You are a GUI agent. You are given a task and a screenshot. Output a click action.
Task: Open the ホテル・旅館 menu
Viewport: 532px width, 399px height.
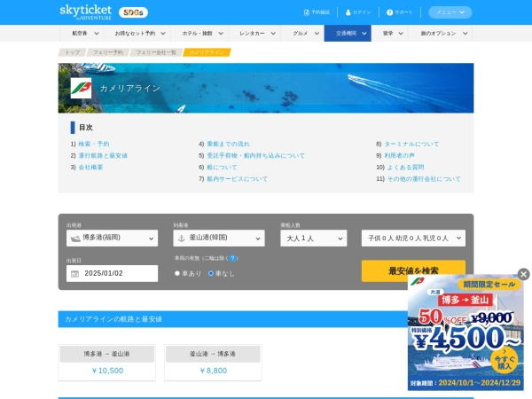coord(202,34)
